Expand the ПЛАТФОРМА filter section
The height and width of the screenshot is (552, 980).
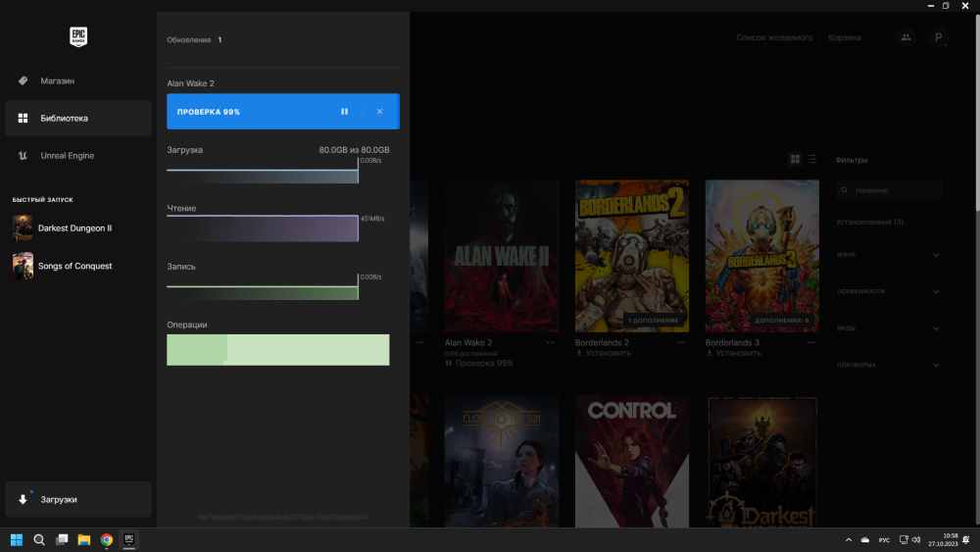[935, 365]
